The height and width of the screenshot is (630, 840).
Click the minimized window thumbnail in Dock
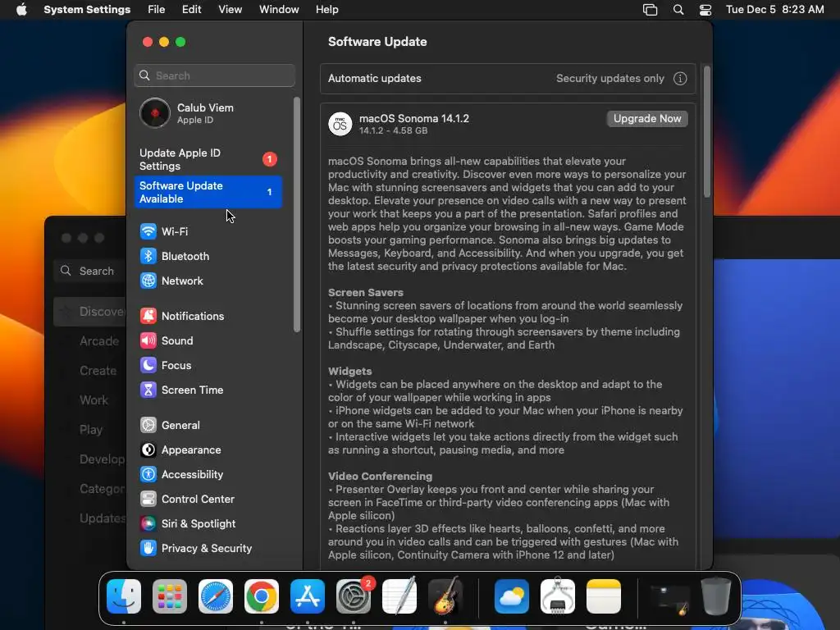click(x=669, y=598)
